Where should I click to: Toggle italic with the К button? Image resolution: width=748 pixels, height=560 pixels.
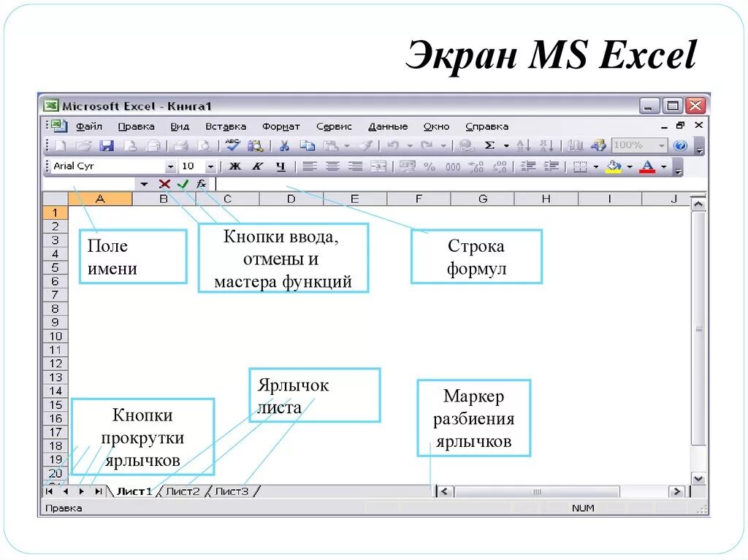pyautogui.click(x=258, y=166)
